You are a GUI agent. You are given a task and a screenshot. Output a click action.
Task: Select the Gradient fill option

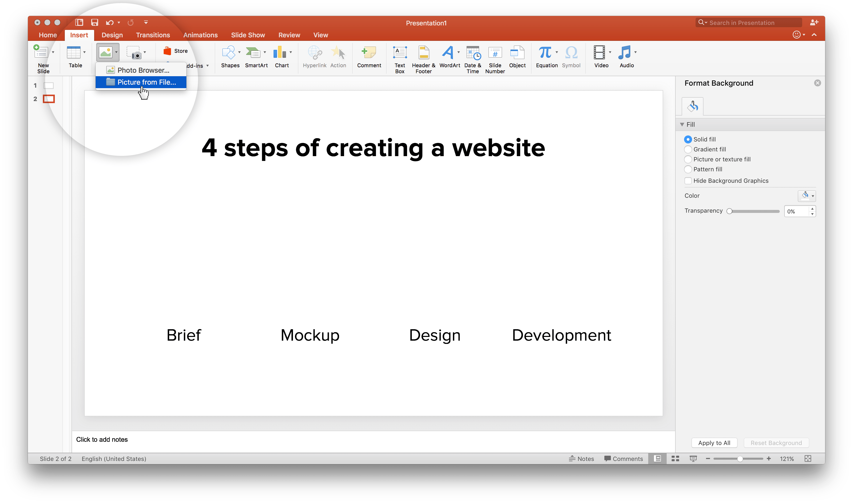point(688,149)
